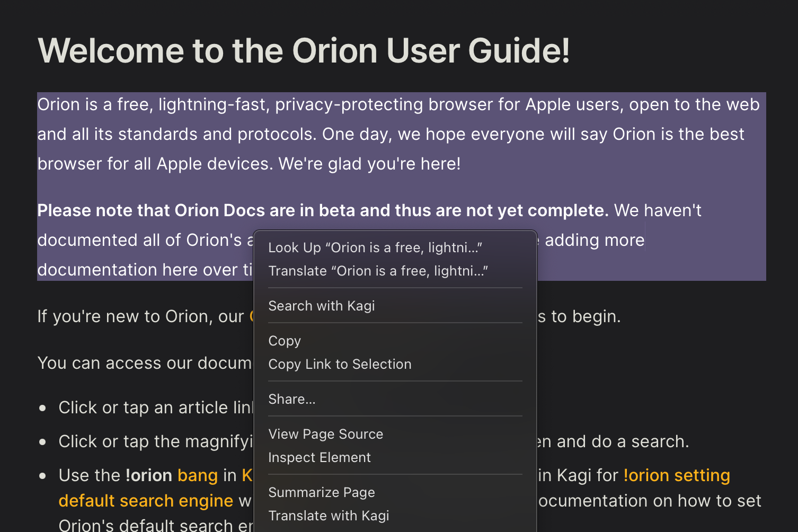Open Inspect Element from the menu
The width and height of the screenshot is (798, 532).
pyautogui.click(x=319, y=457)
